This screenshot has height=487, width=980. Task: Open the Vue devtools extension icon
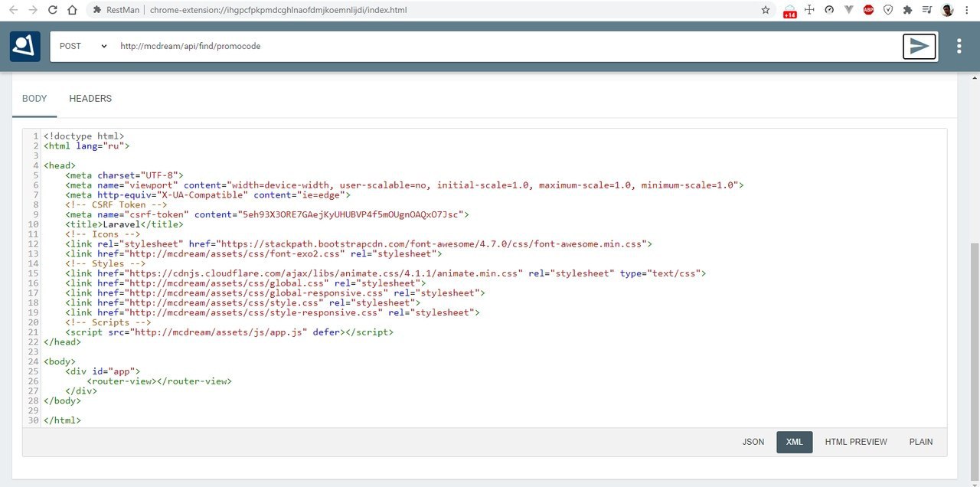click(849, 10)
